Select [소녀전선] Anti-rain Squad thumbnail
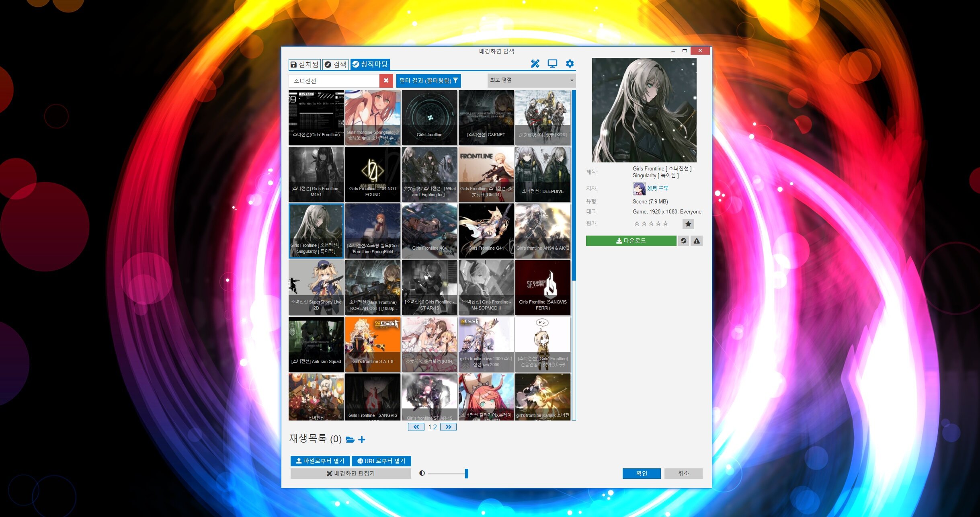 pos(316,344)
